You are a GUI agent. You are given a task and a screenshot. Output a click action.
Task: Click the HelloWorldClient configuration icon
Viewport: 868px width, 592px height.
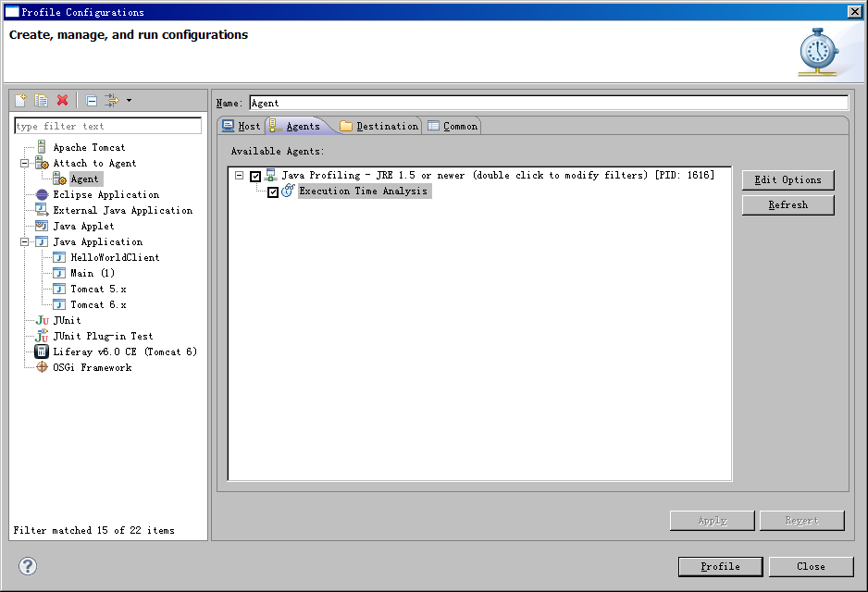(59, 257)
